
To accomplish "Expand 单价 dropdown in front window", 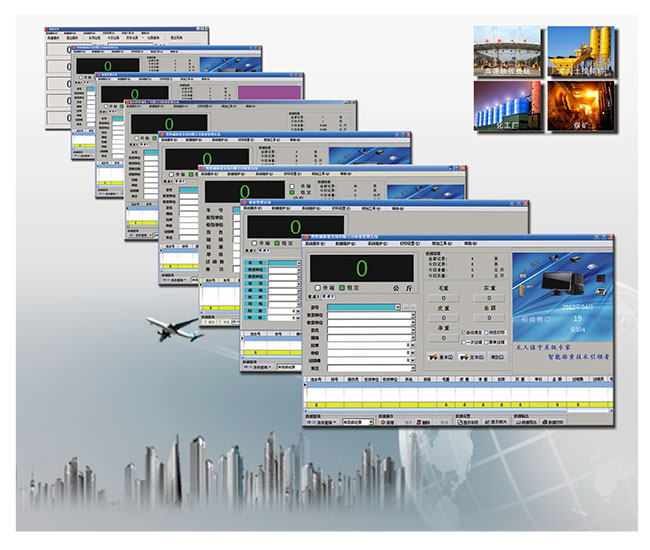I will pos(413,353).
